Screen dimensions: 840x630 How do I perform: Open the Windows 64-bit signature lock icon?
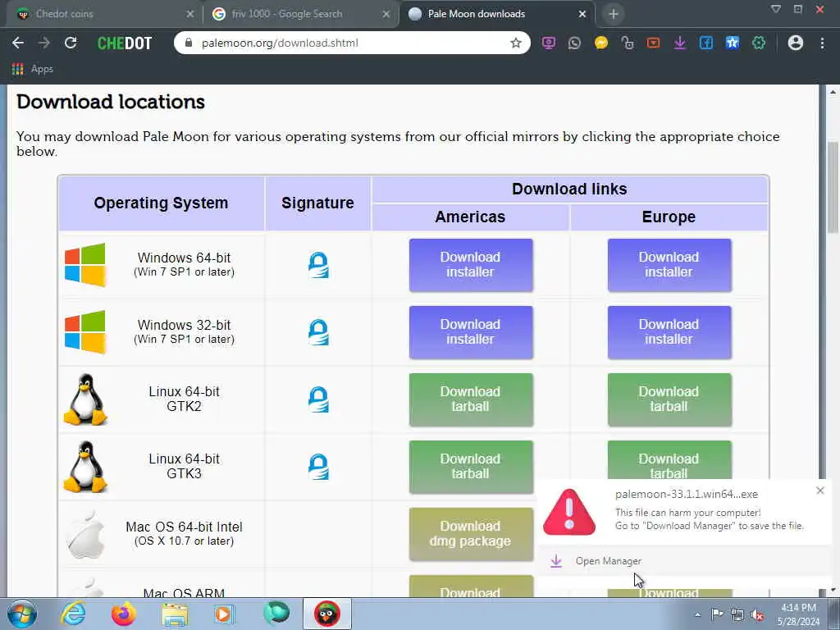[x=318, y=265]
